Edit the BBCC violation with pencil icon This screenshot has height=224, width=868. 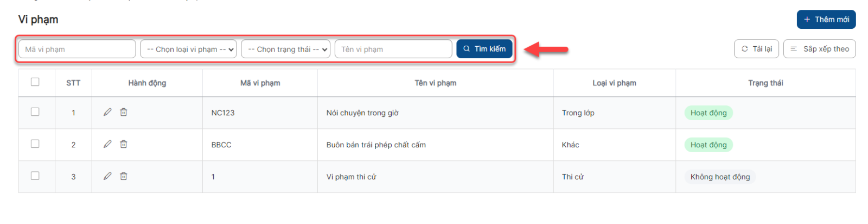coord(107,144)
